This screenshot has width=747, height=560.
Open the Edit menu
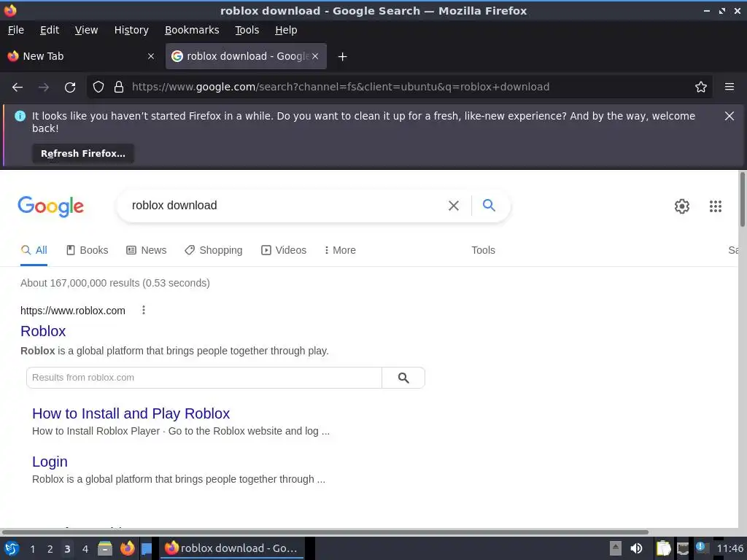[x=50, y=30]
